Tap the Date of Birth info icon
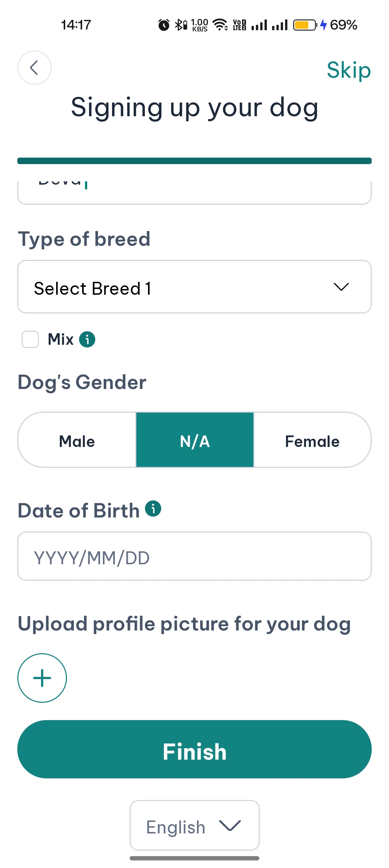Viewport: 389px width, 868px height. pyautogui.click(x=153, y=508)
